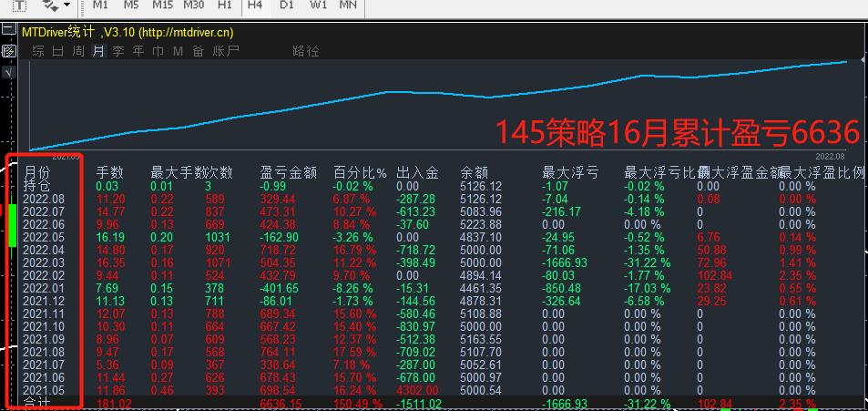Screen dimensions: 868x411
Task: Select the 2022.05 month row
Action: [44, 237]
